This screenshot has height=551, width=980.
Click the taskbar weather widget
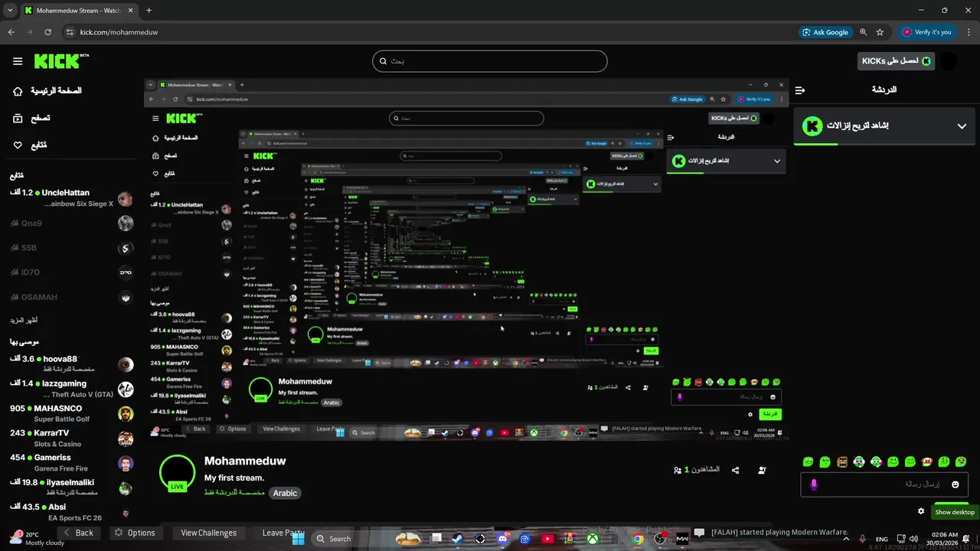click(x=36, y=539)
